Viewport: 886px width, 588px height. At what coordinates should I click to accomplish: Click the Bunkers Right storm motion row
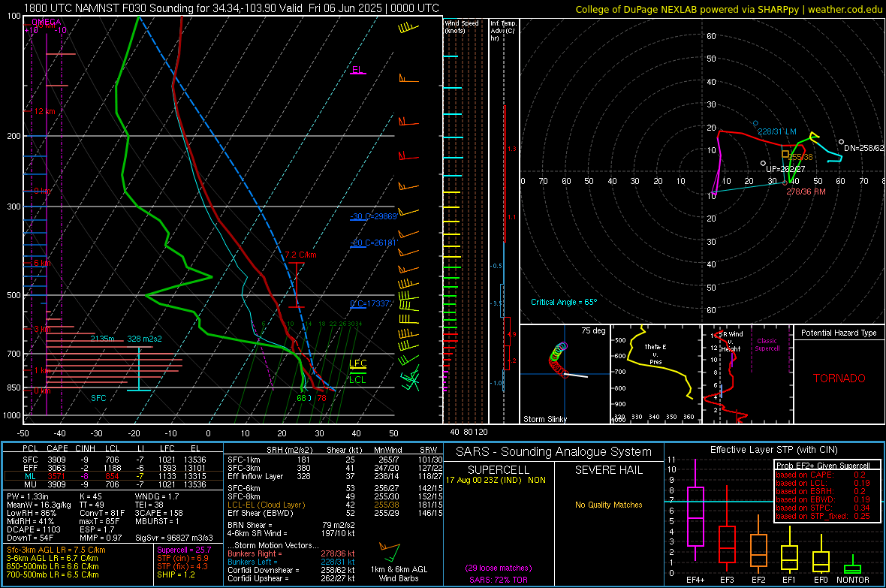click(291, 554)
